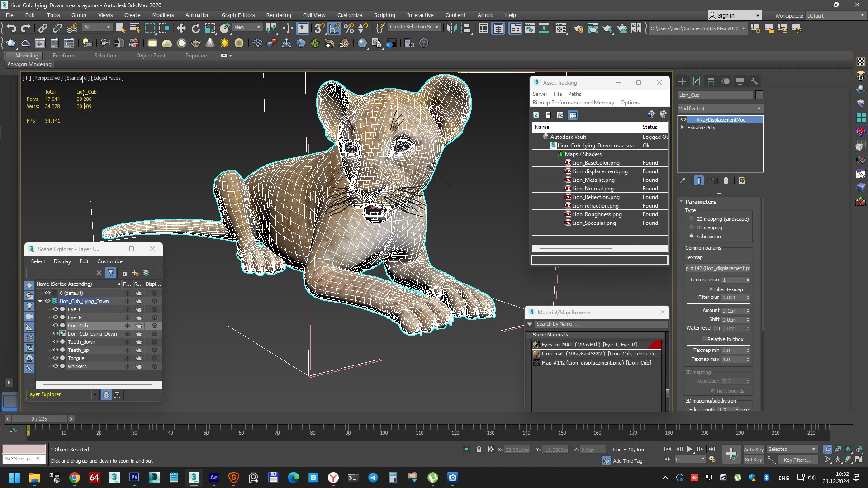This screenshot has height=488, width=868.
Task: Click the time slider 0 / 225 handle
Action: coord(39,419)
